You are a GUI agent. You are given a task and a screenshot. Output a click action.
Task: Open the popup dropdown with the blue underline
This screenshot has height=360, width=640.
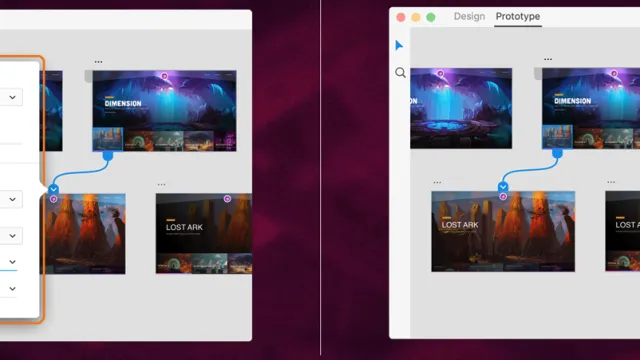pyautogui.click(x=12, y=262)
